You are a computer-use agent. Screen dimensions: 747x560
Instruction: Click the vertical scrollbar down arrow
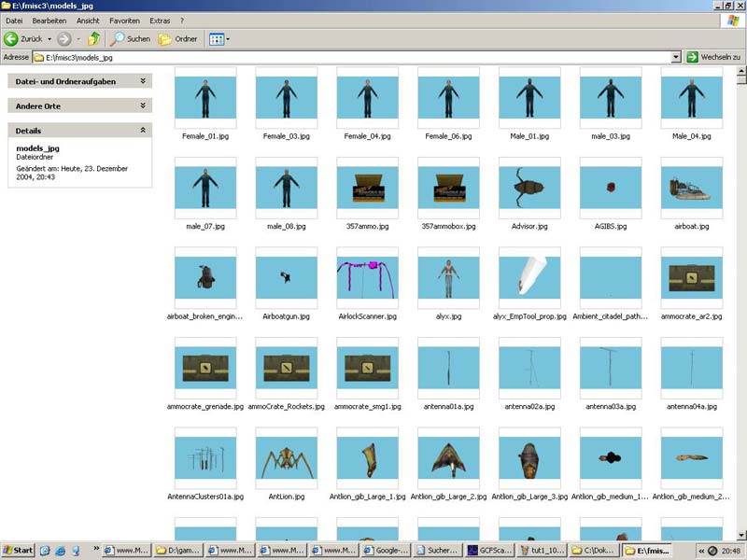point(741,535)
